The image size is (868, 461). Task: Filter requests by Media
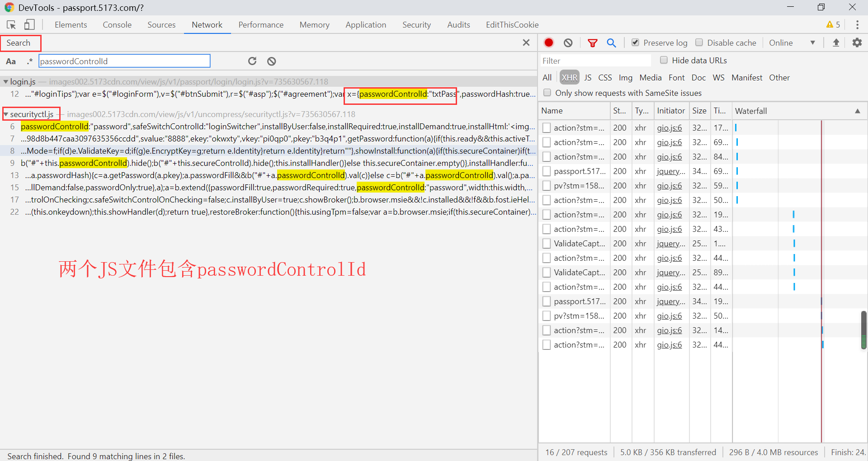(651, 78)
